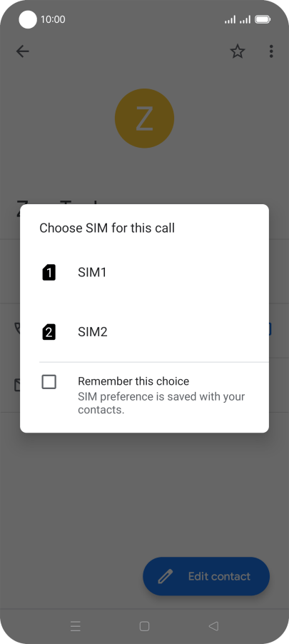The height and width of the screenshot is (644, 289).
Task: Tap the home navigation square icon
Action: click(144, 626)
